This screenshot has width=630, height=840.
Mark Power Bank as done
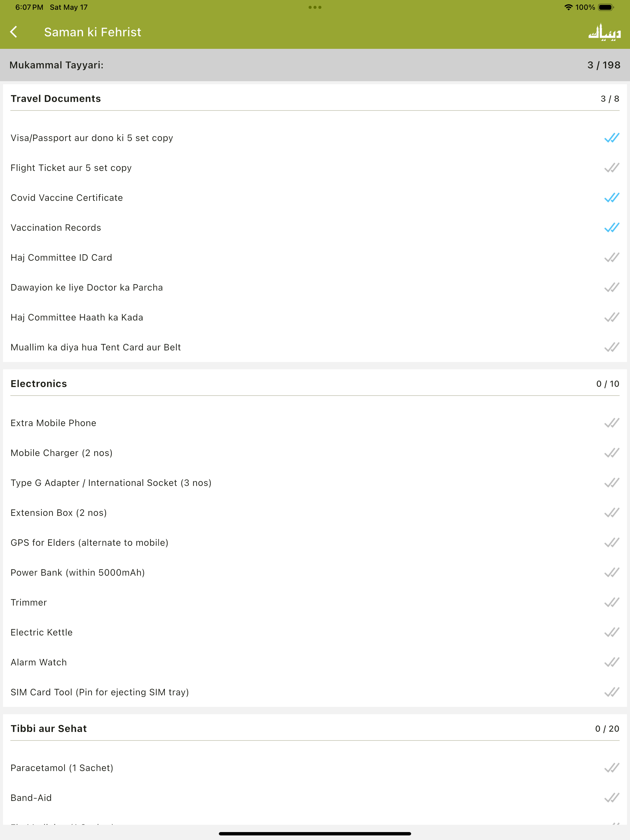(611, 573)
